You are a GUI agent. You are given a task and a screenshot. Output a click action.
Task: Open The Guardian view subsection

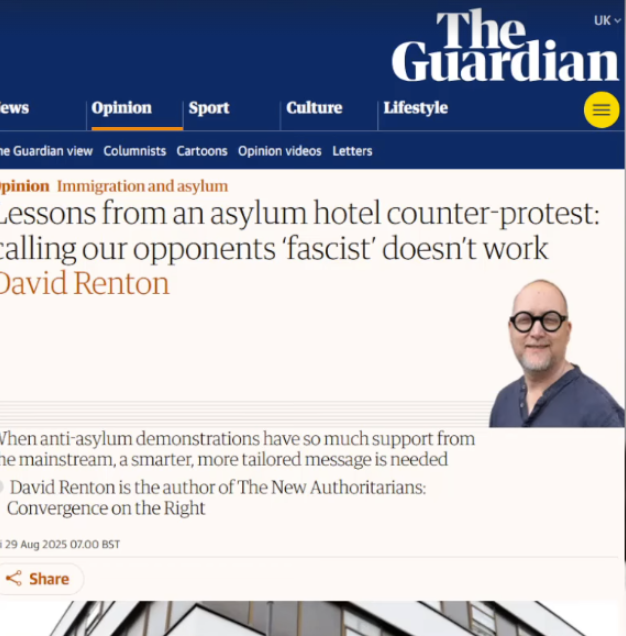coord(46,151)
